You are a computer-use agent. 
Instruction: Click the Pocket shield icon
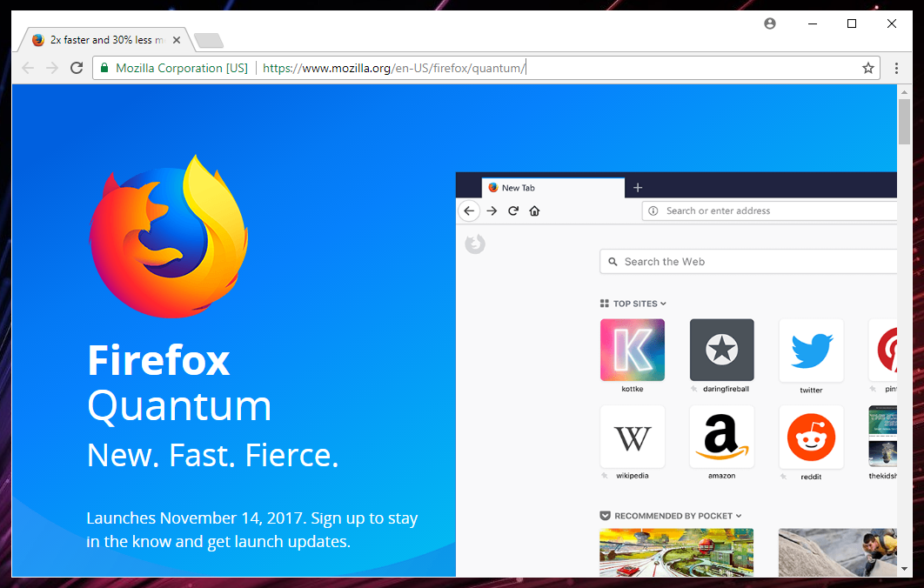(605, 516)
